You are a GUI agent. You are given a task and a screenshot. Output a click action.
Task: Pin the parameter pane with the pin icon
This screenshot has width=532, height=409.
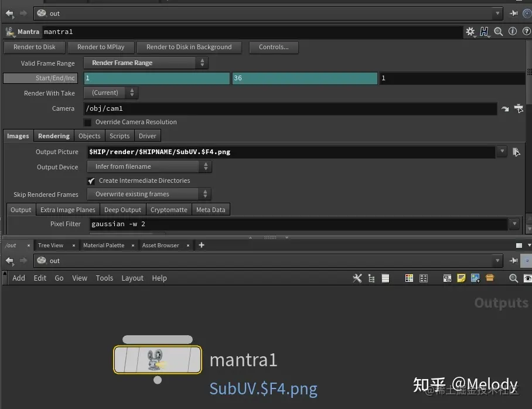click(514, 13)
